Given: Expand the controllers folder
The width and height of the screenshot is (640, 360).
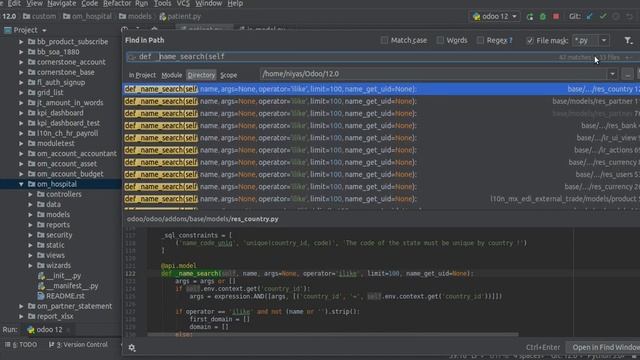Looking at the screenshot, I should (x=30, y=194).
